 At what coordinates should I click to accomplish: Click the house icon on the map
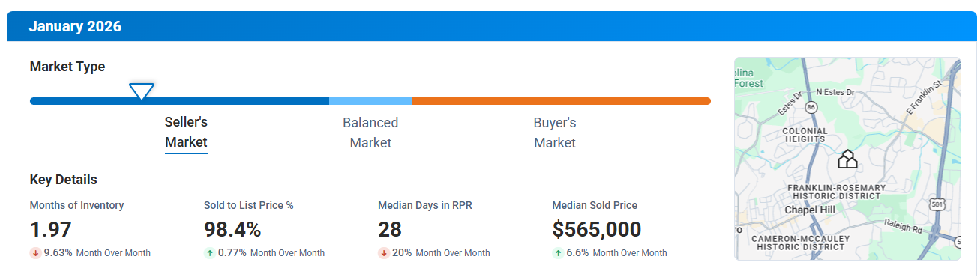click(847, 159)
